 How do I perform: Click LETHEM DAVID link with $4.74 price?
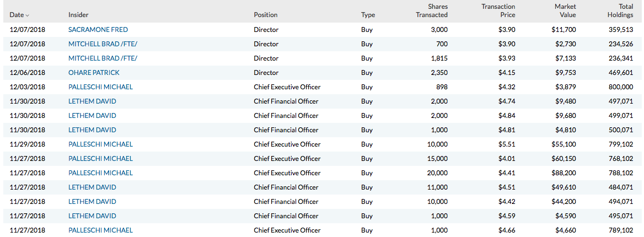tap(92, 101)
